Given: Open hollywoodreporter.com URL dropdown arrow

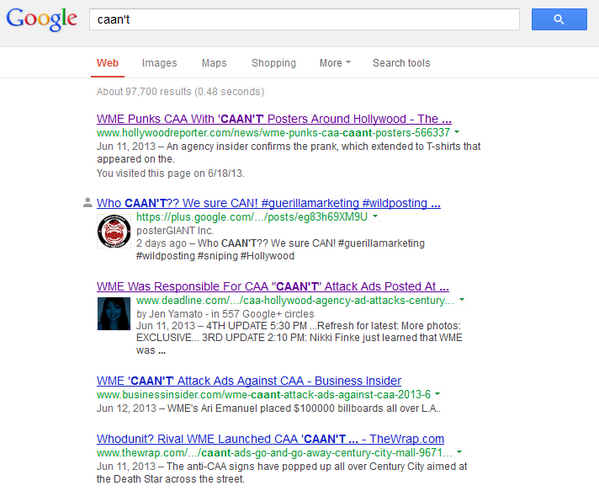Looking at the screenshot, I should click(457, 132).
